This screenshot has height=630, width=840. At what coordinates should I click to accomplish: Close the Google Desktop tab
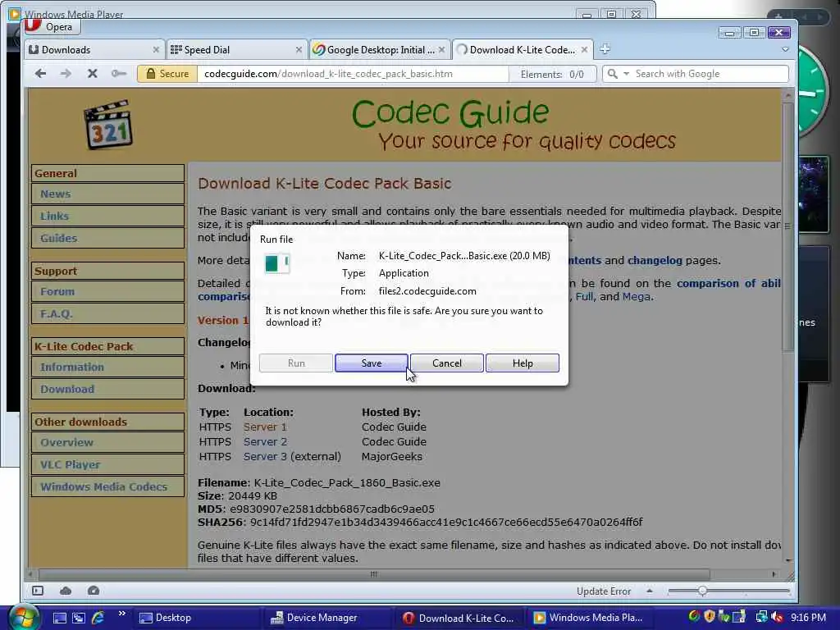pos(441,50)
